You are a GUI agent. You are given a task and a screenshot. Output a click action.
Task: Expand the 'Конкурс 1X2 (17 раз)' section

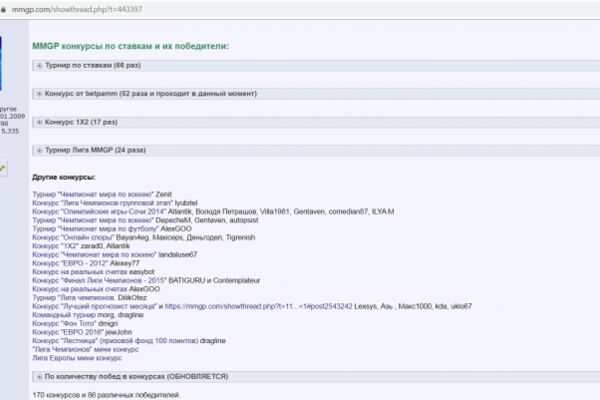click(x=39, y=122)
